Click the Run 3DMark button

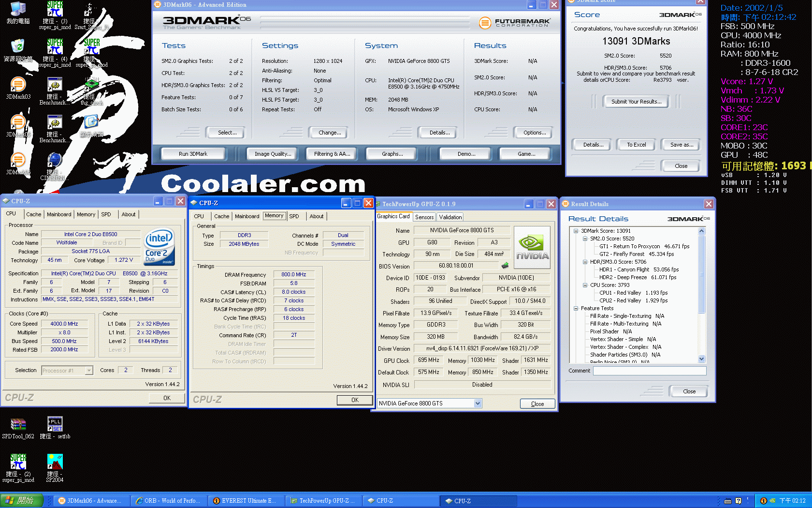pos(193,154)
